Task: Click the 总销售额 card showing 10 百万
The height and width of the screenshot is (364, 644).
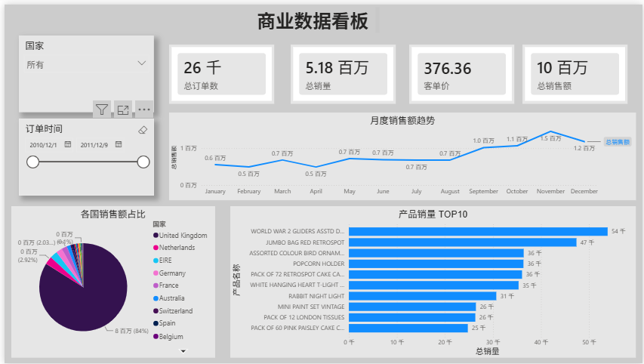Action: point(575,74)
